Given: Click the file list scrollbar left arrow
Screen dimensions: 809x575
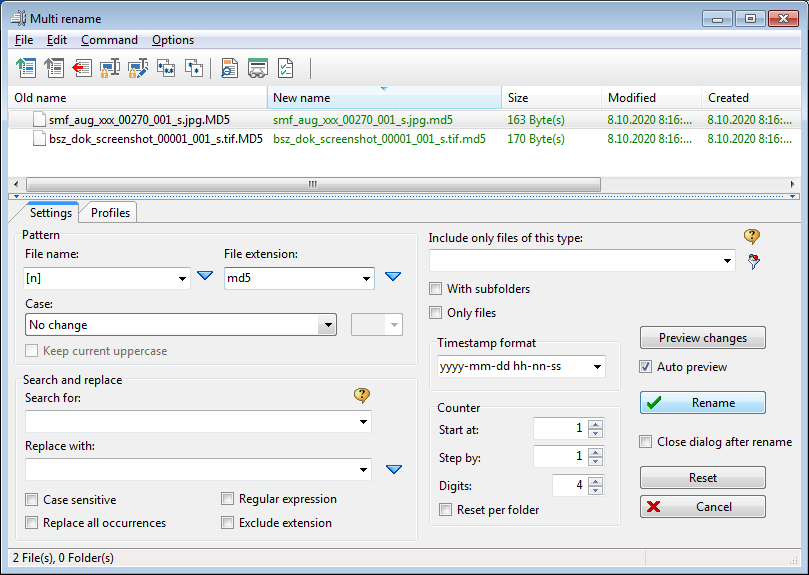Looking at the screenshot, I should tap(16, 184).
